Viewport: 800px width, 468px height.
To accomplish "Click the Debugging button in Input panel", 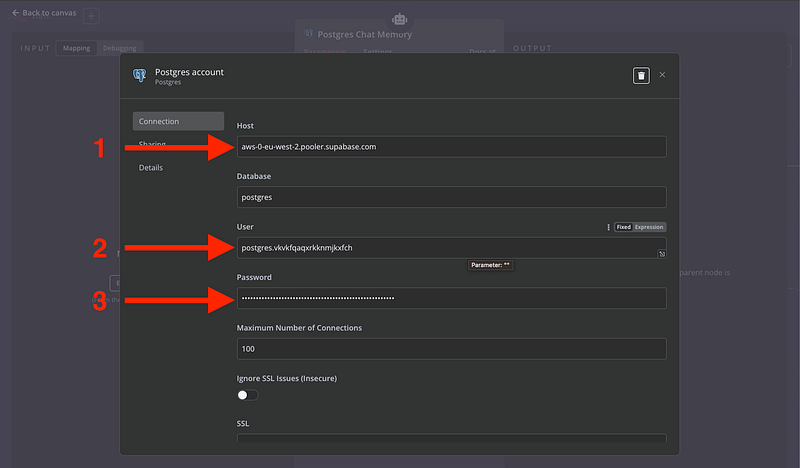I will pyautogui.click(x=120, y=48).
